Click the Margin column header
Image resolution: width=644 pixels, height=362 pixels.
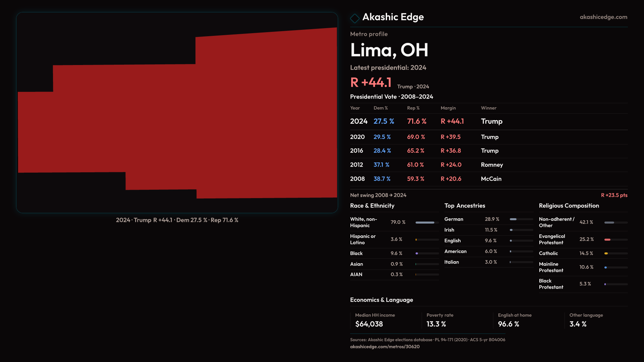(448, 108)
